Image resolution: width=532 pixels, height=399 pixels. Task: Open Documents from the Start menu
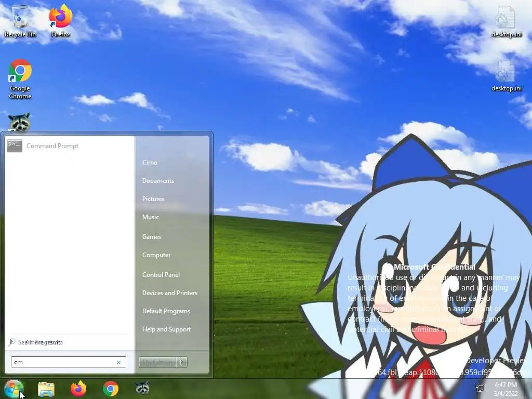(x=158, y=181)
